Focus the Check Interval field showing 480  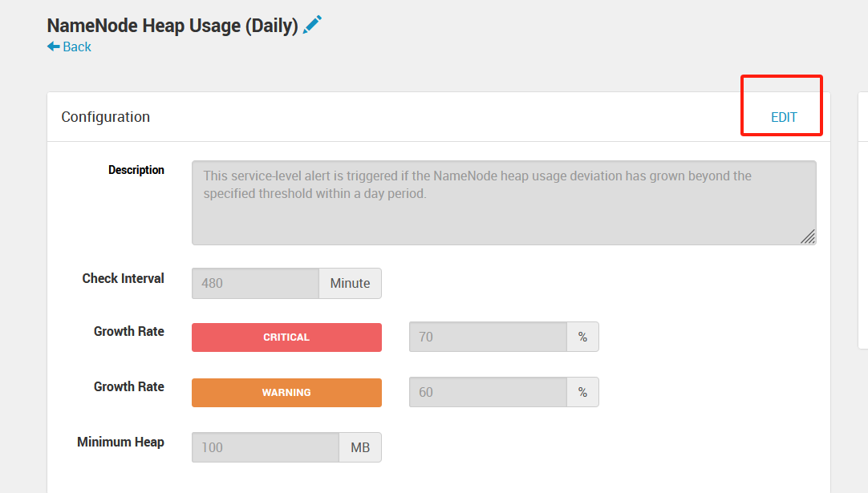[x=255, y=283]
